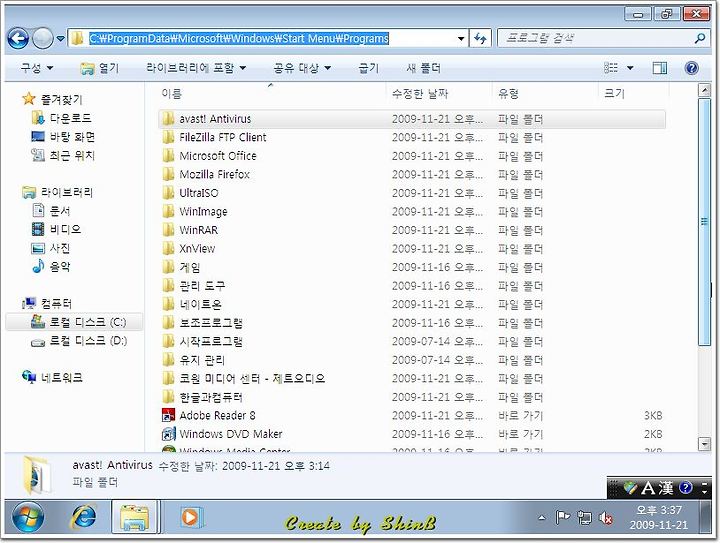Open 다운로드 in favorites
This screenshot has height=543, width=720.
tap(62, 118)
